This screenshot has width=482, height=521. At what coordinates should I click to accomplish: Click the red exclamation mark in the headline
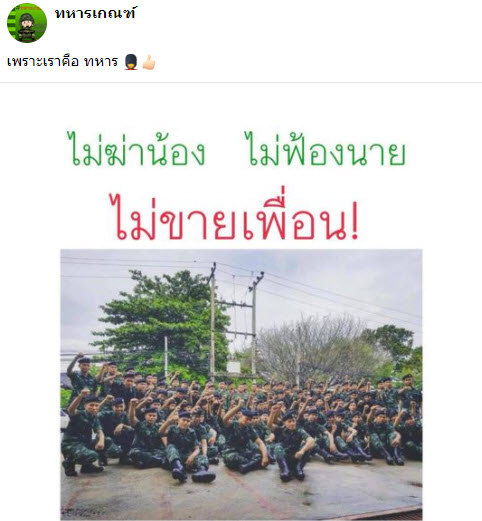coord(355,220)
